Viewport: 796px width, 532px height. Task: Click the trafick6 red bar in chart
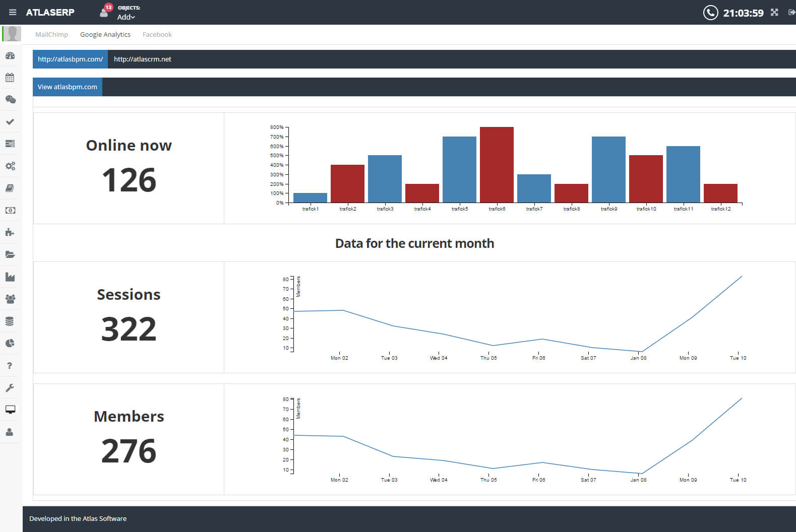[497, 165]
